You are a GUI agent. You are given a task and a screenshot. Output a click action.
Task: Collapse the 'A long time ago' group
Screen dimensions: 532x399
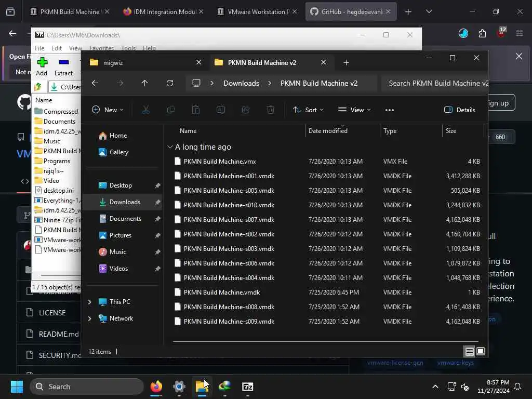[170, 147]
